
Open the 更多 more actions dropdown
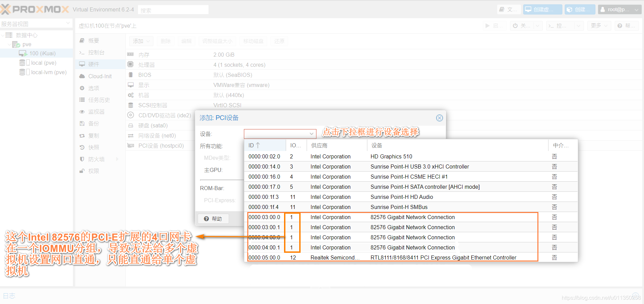[x=599, y=26]
